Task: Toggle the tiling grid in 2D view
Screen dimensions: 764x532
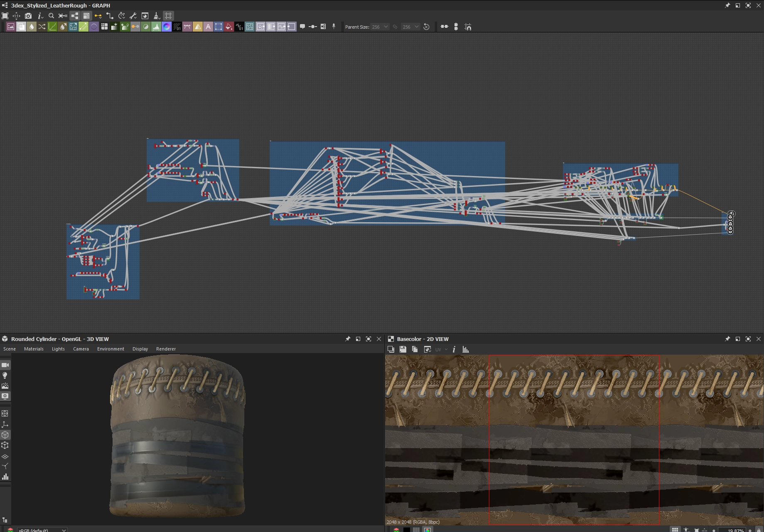Action: tap(675, 530)
